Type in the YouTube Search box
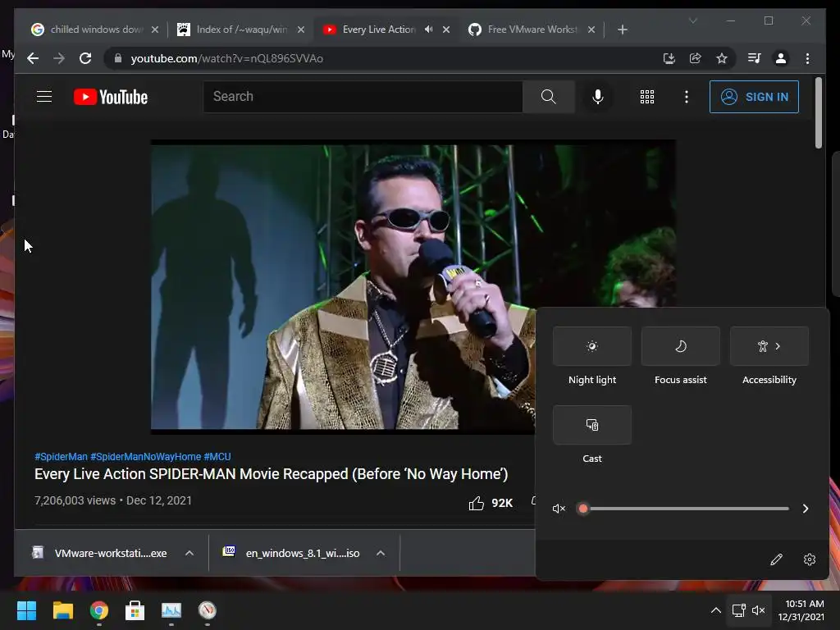The image size is (840, 630). [x=363, y=97]
